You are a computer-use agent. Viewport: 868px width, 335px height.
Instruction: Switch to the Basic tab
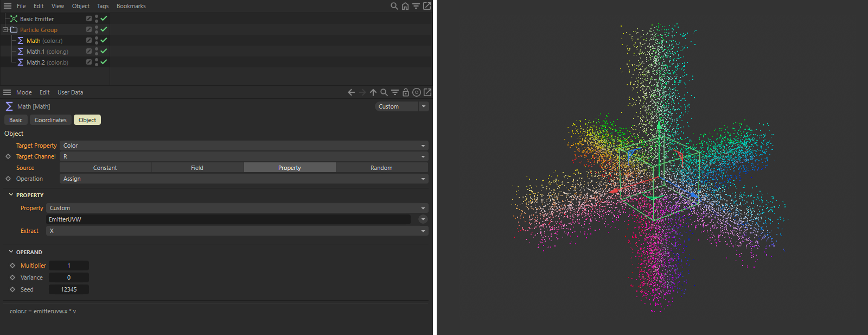(16, 120)
